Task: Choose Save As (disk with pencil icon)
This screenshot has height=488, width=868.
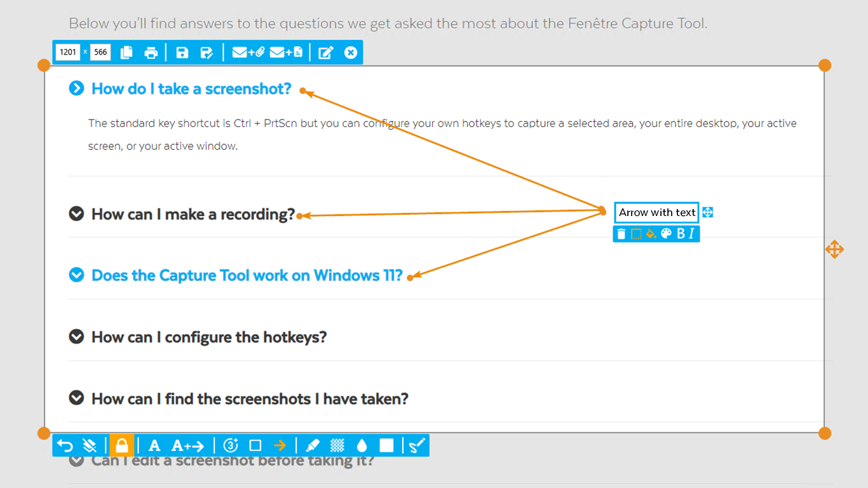Action: [x=207, y=53]
